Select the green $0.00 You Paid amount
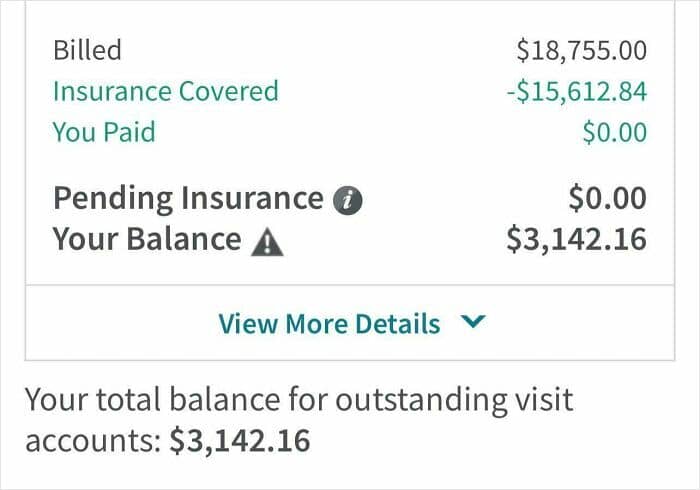Screen dimensions: 700x490 tap(614, 132)
